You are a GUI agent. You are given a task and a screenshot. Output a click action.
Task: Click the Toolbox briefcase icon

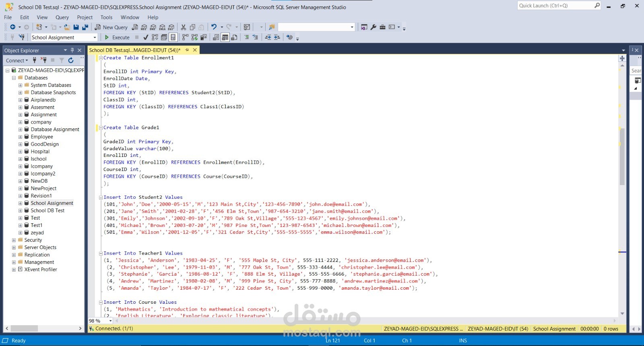(x=382, y=27)
